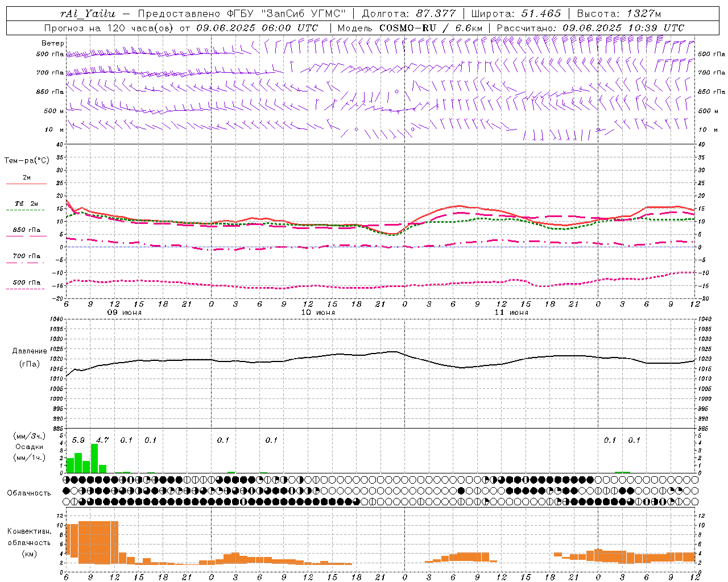Click '(гПа)' unit under Давление

(30, 364)
